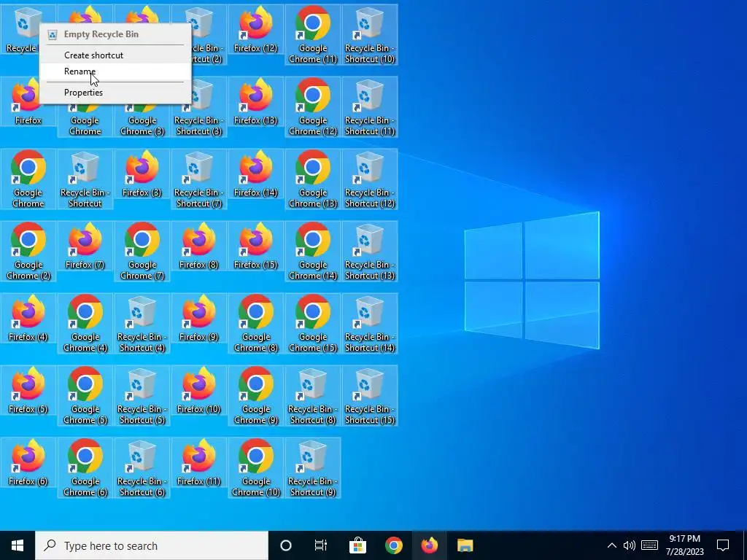This screenshot has width=747, height=560.
Task: Select Recycle Bin - Shortcut (7) icon
Action: (199, 179)
